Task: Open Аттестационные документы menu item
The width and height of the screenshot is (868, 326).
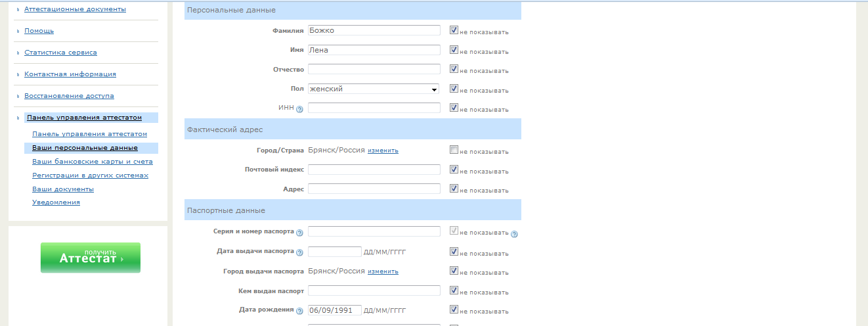Action: coord(75,9)
